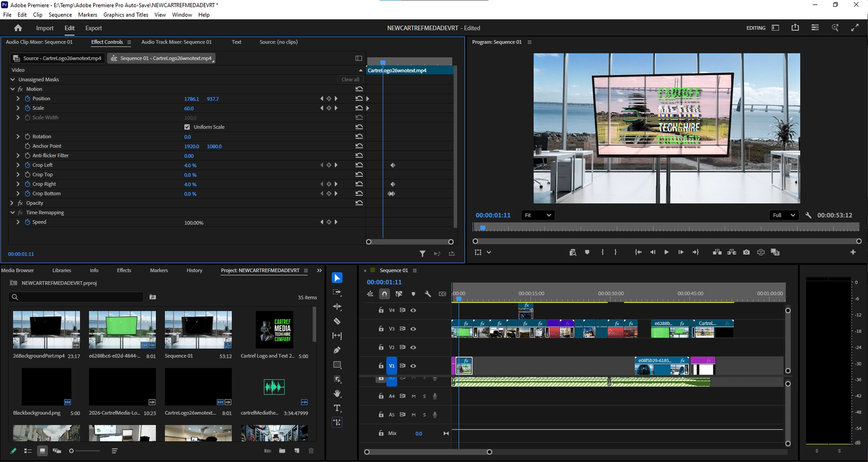Solo the A5 audio track
Viewport: 868px width, 462px height.
tap(425, 415)
